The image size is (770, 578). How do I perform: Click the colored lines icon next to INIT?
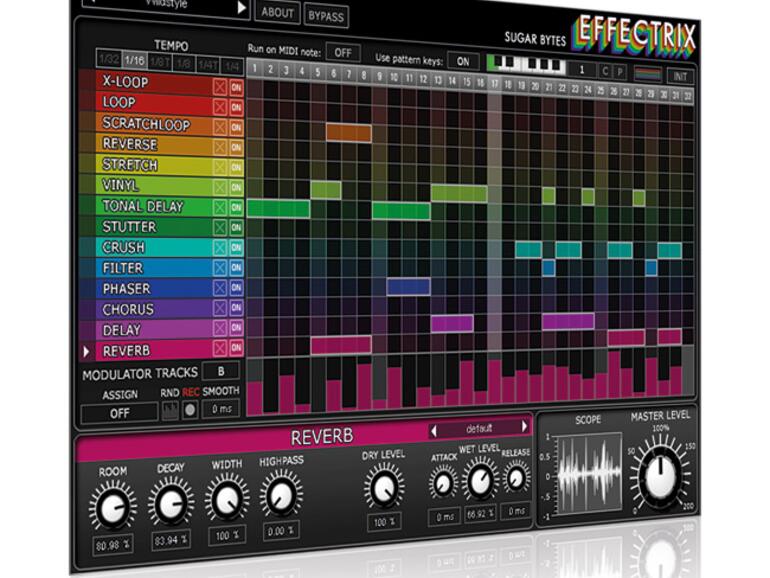(648, 74)
